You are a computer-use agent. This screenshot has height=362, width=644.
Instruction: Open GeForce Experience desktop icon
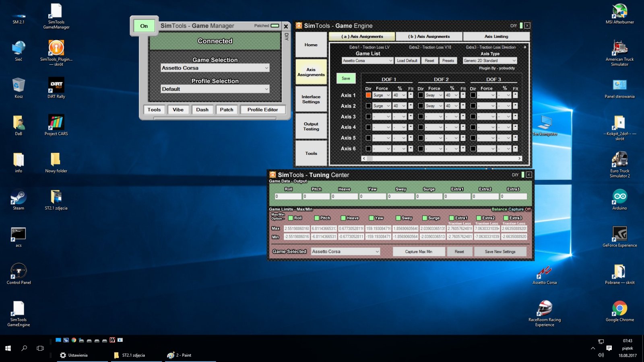tap(619, 237)
